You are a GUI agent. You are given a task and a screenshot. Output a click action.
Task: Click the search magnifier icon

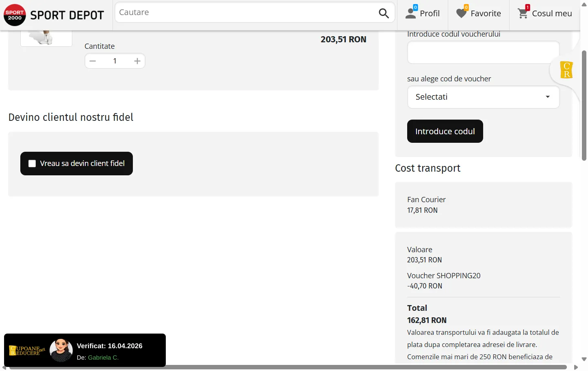point(384,13)
